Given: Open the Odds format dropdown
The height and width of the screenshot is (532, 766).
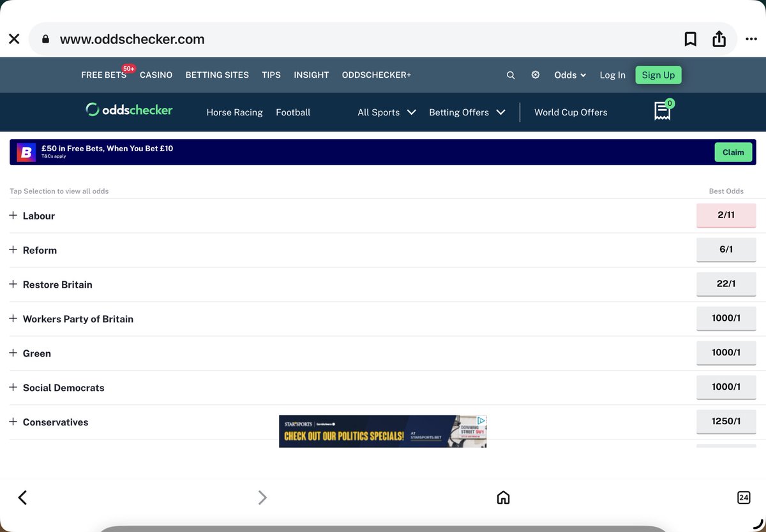Looking at the screenshot, I should tap(570, 75).
